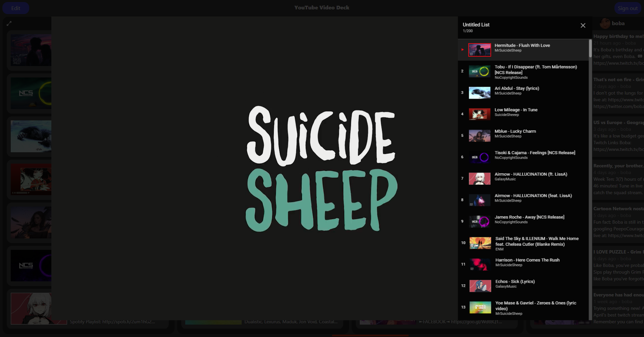This screenshot has width=644, height=337.
Task: Open thumbnail for playlist item 7
Action: click(x=479, y=179)
